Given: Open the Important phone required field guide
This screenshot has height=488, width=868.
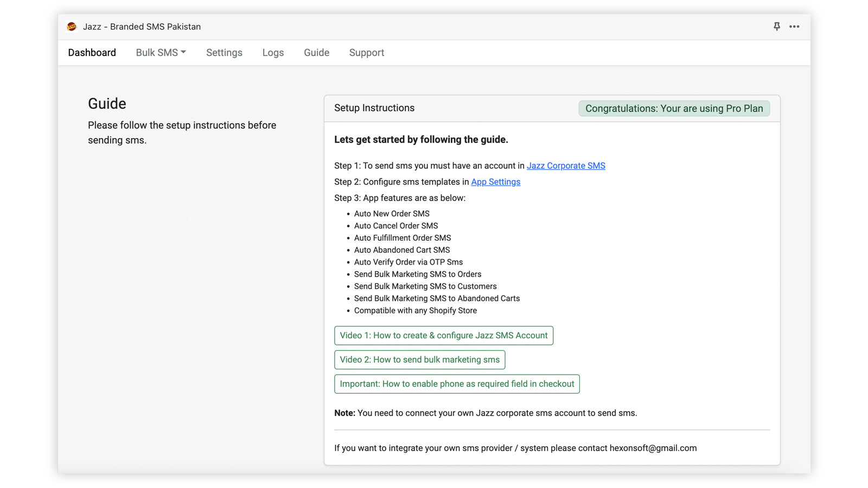Looking at the screenshot, I should [x=457, y=384].
